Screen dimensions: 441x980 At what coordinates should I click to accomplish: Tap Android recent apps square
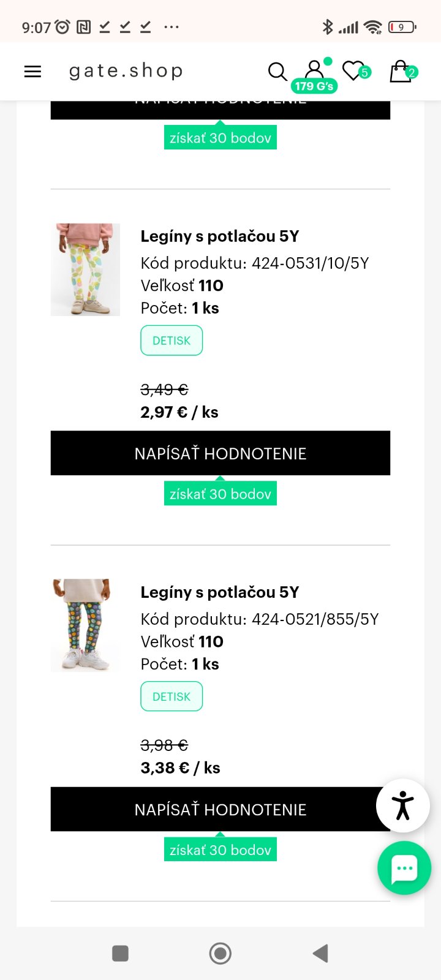[120, 953]
